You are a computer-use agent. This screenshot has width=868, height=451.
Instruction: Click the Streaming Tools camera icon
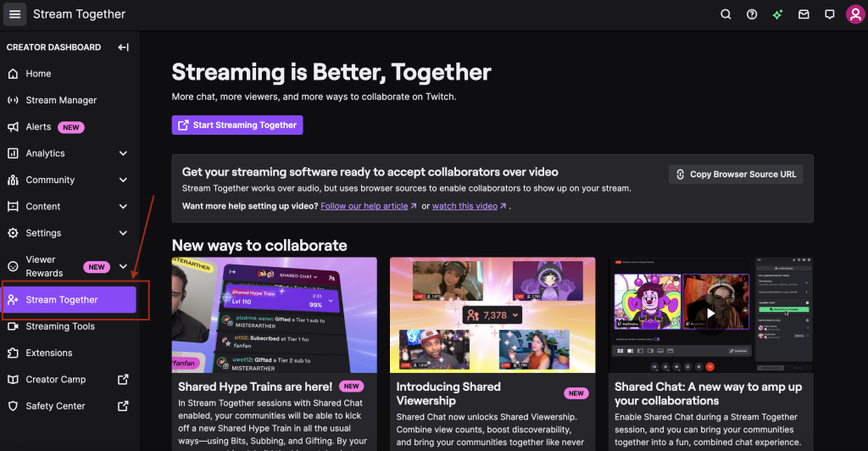pyautogui.click(x=14, y=326)
